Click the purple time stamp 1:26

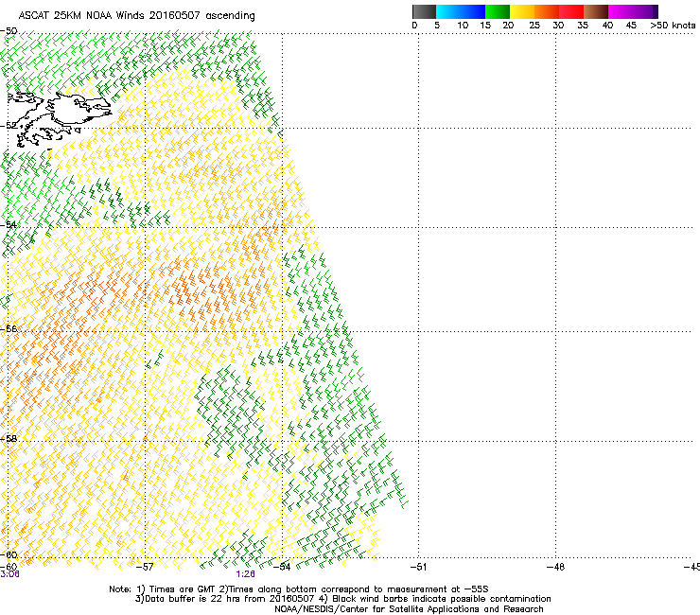(x=246, y=574)
